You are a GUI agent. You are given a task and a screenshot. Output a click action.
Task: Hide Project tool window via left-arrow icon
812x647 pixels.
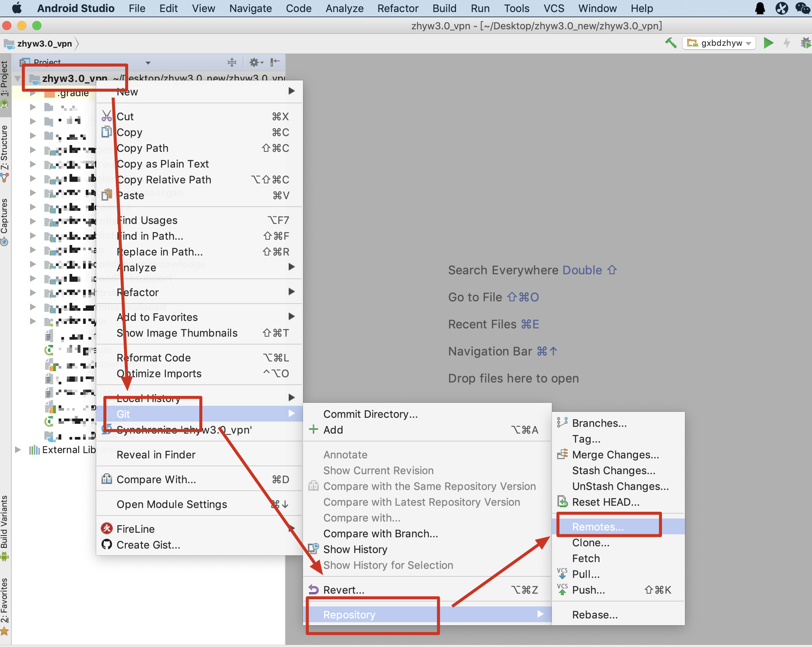pos(275,62)
